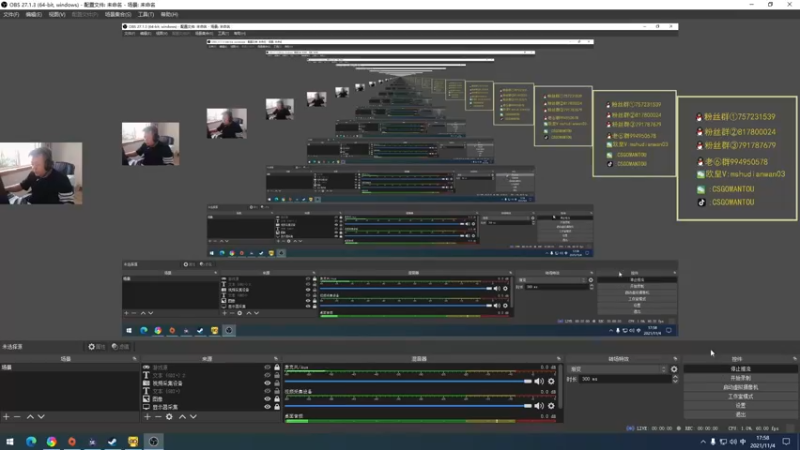This screenshot has height=450, width=800.
Task: Open the 工具(T) menu
Action: (146, 14)
